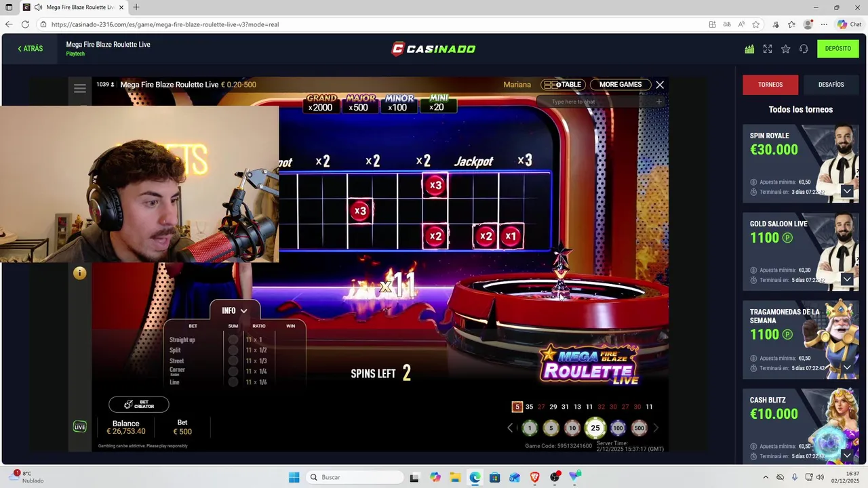Select the 25 value chip
The image size is (868, 488).
point(595,428)
